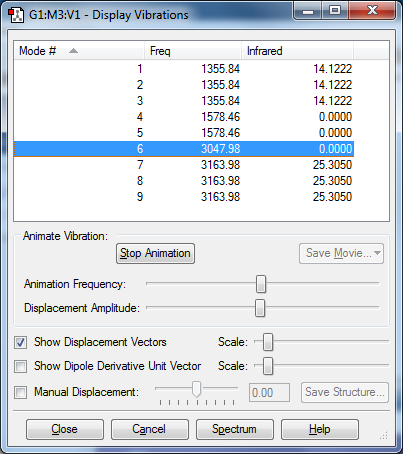Sort by the Mode # column header
This screenshot has height=454, width=403.
click(79, 51)
